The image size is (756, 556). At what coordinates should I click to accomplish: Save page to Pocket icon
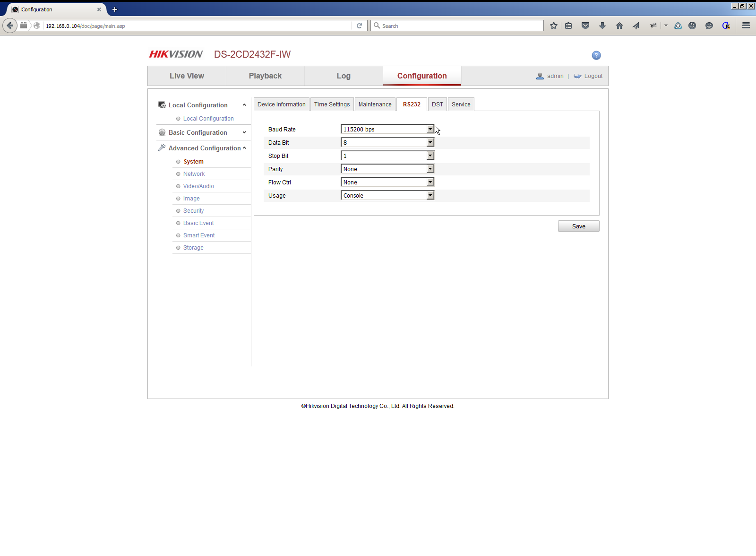585,26
